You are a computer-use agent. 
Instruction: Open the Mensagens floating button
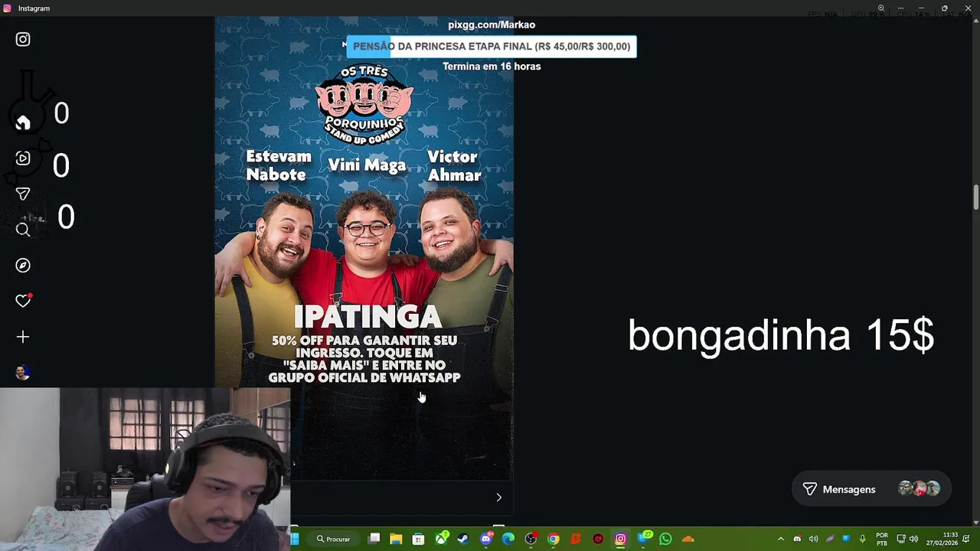pyautogui.click(x=871, y=489)
